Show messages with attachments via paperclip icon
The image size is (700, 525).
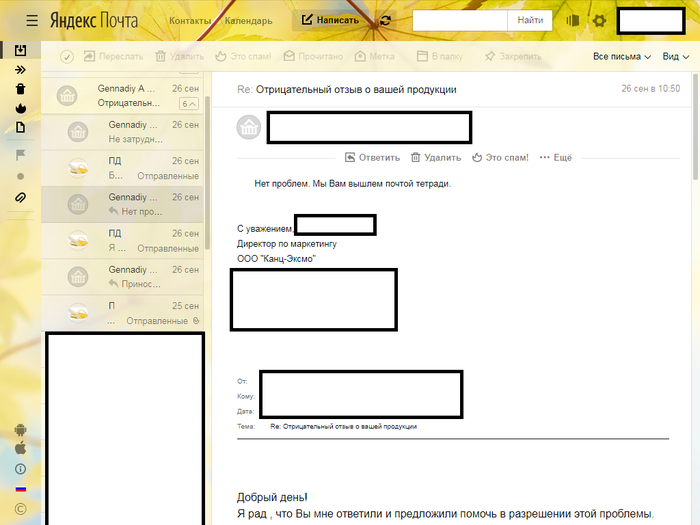20,198
